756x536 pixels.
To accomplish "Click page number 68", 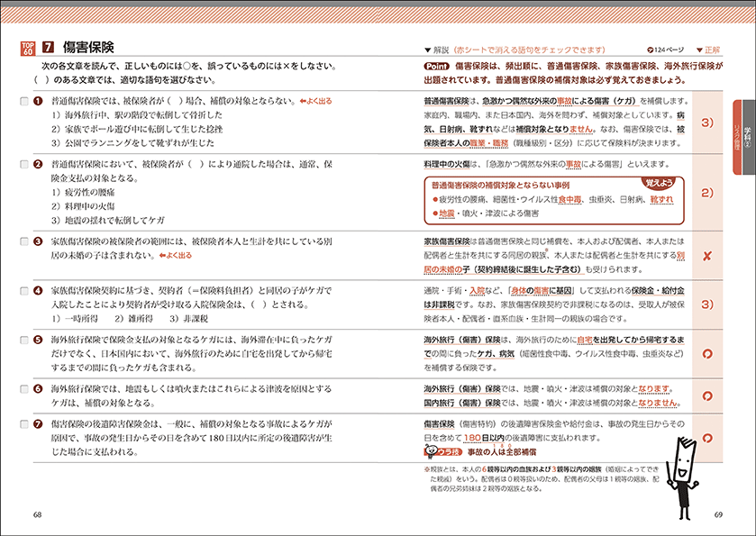I will [x=37, y=514].
